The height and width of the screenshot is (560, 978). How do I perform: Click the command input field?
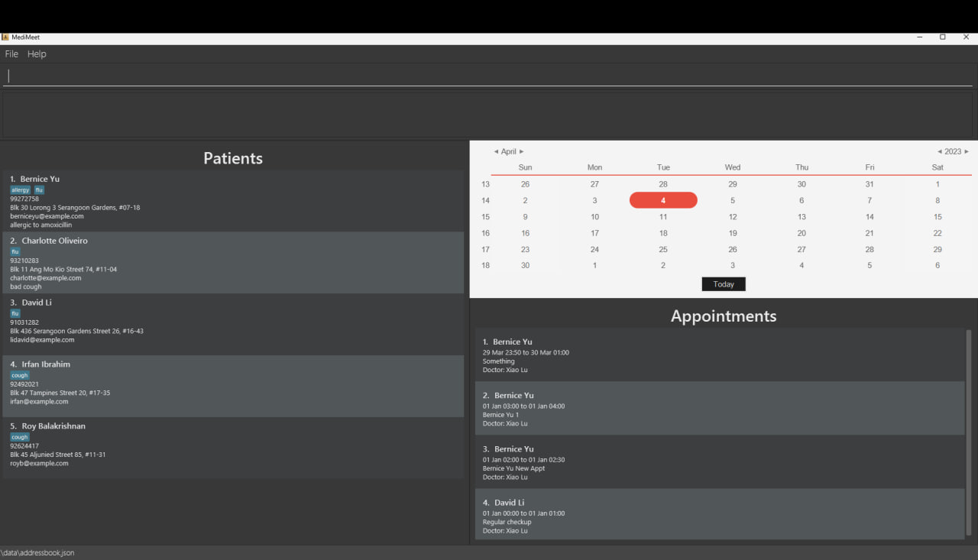487,76
